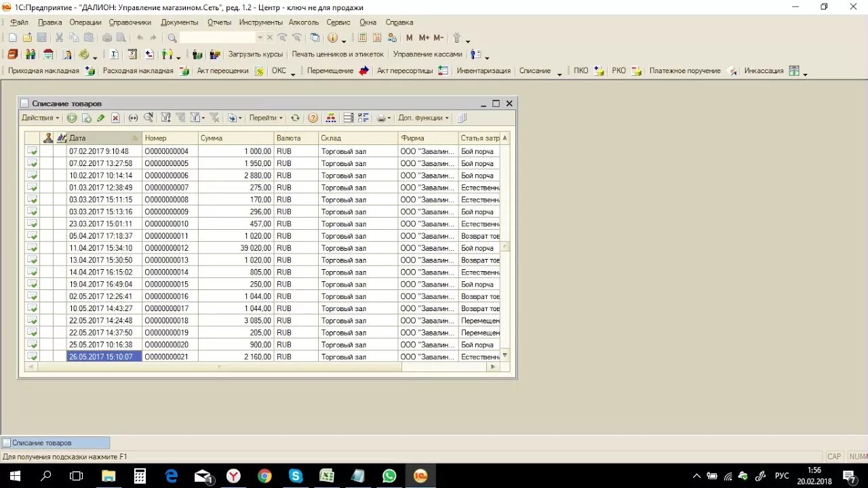
Task: Click the Сумма column header
Action: click(x=236, y=138)
